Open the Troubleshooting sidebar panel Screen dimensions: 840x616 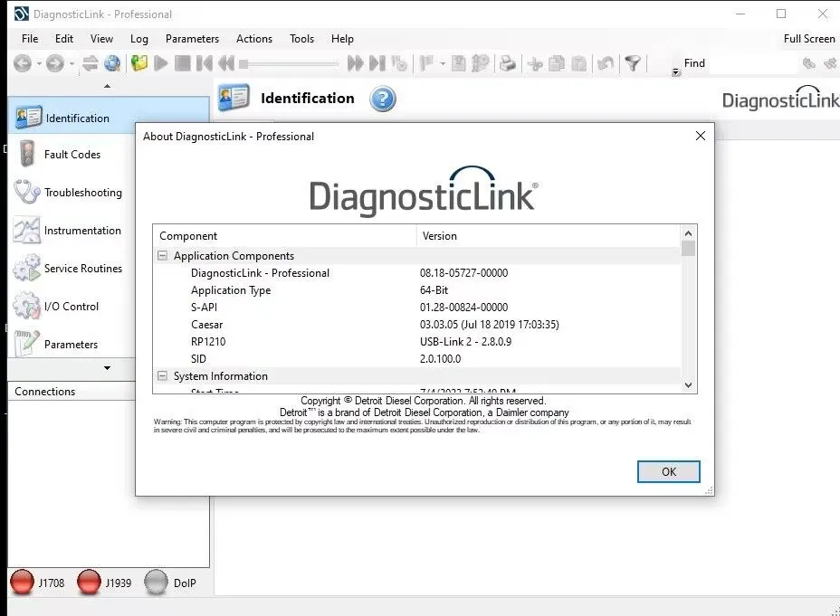pyautogui.click(x=72, y=192)
